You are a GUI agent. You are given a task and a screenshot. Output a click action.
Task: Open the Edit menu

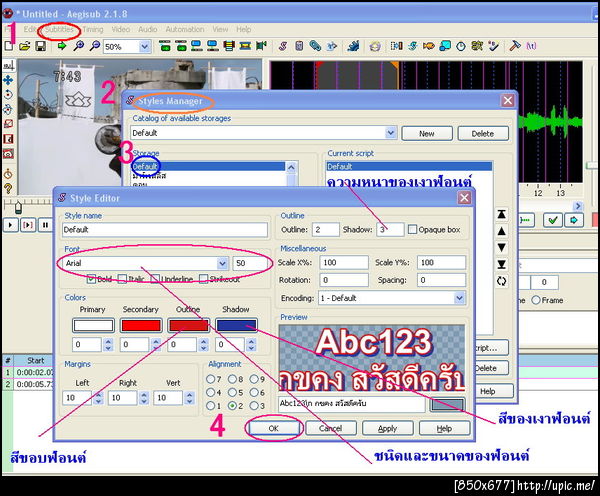click(x=29, y=29)
